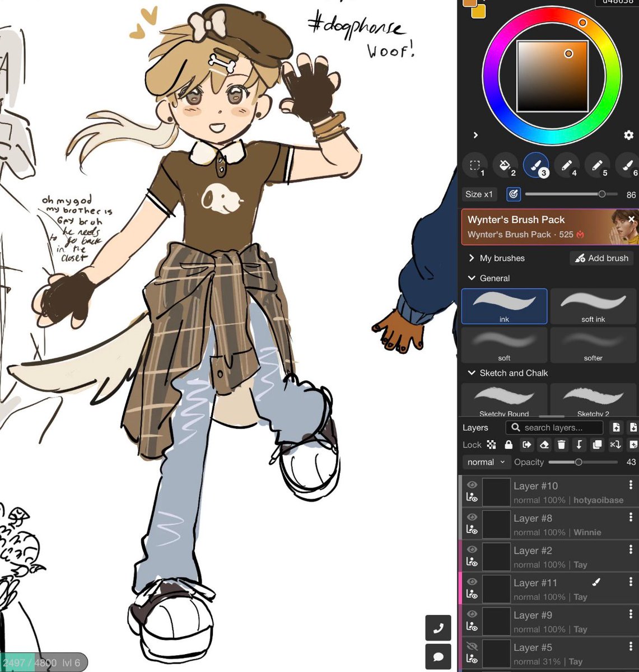Click the search layers input field
The width and height of the screenshot is (639, 672).
coord(554,427)
